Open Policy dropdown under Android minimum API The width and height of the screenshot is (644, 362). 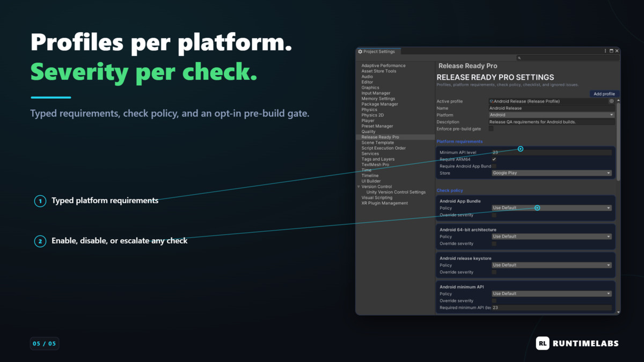point(552,294)
